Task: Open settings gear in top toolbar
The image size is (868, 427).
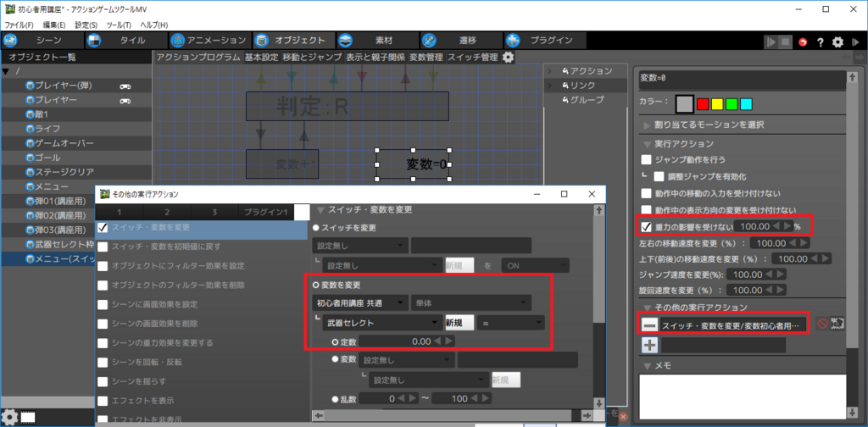Action: coord(838,42)
